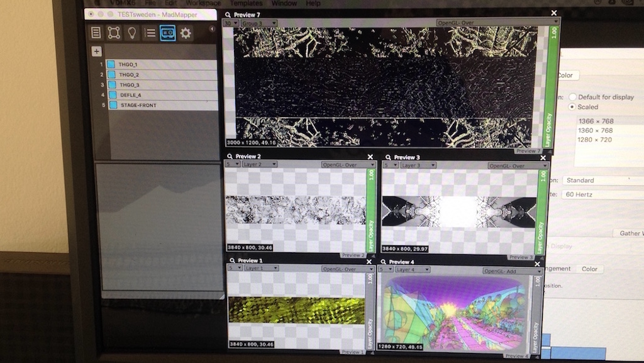Viewport: 644px width, 363px height.
Task: Open the Window menu
Action: click(x=284, y=3)
